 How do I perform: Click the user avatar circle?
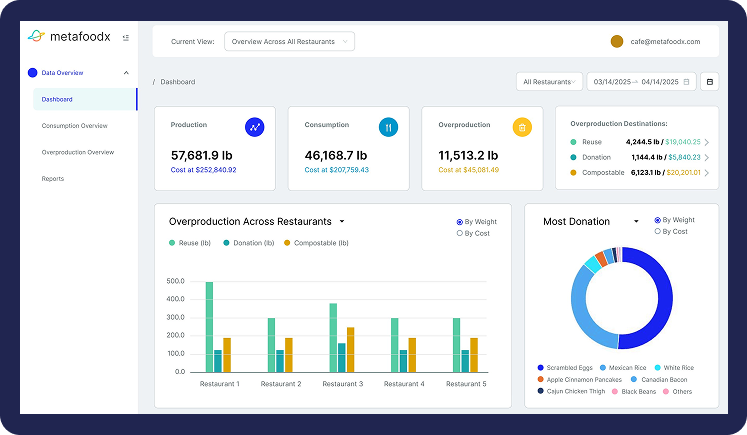pos(617,41)
